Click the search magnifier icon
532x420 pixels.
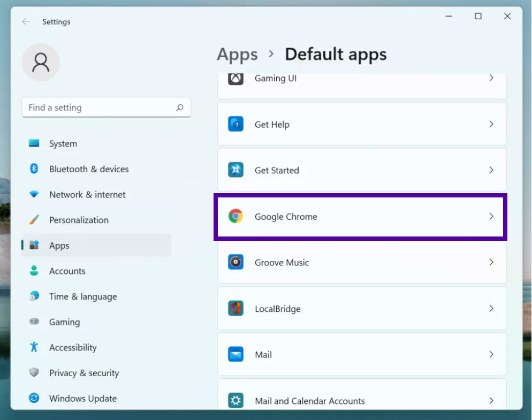180,108
